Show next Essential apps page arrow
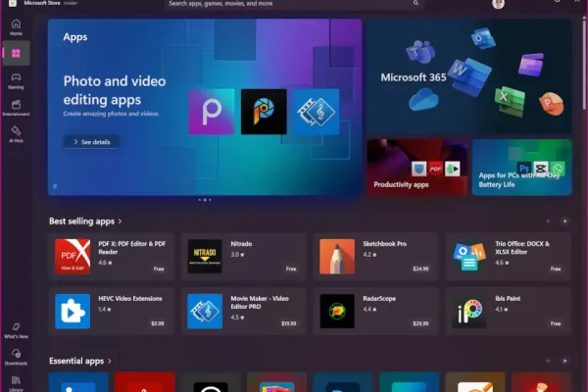588x392 pixels. 564,361
